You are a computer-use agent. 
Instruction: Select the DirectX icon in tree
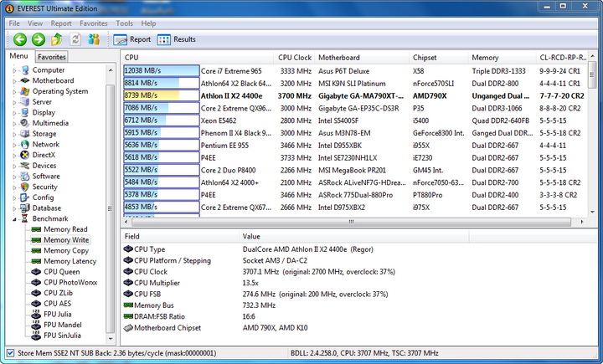(x=25, y=155)
